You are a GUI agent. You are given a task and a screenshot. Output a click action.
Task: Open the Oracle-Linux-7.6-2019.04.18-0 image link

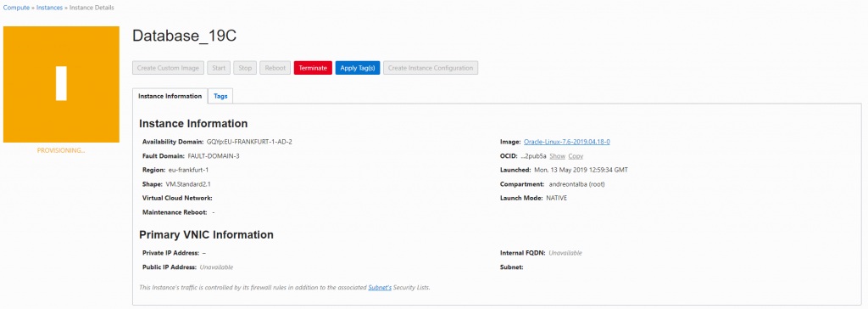pos(567,142)
